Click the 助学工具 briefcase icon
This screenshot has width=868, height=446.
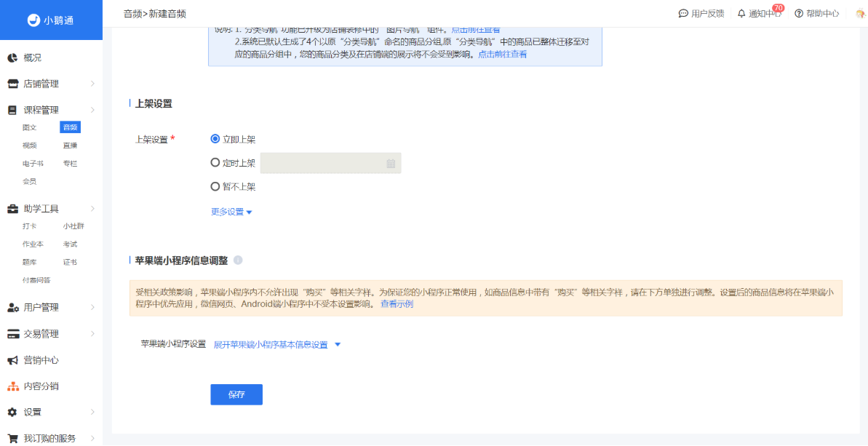12,209
